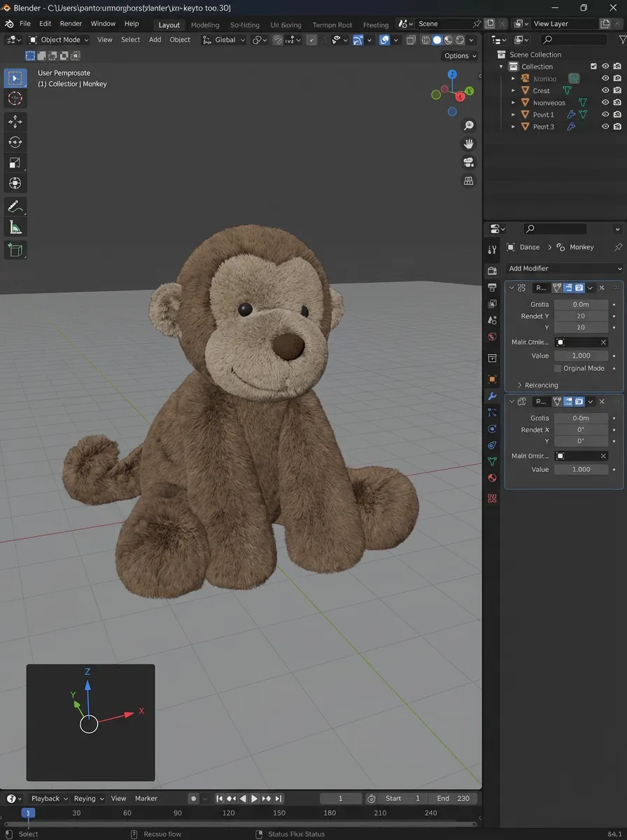Hide the Crest object in the outliner
This screenshot has height=840, width=627.
coord(605,90)
